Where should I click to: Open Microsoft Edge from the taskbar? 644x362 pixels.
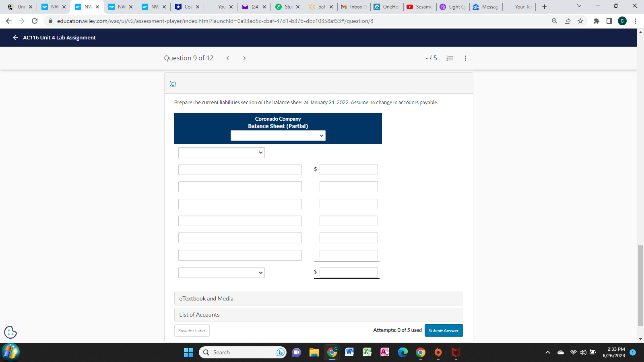click(x=402, y=352)
